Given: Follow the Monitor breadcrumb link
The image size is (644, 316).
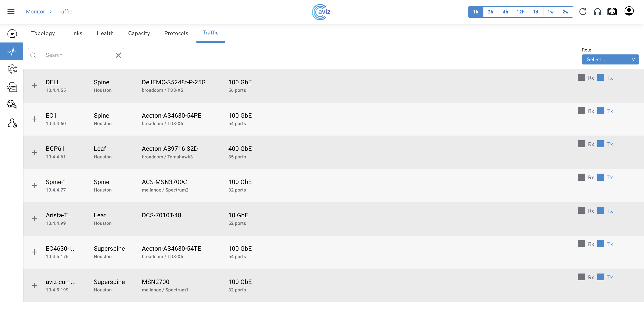Looking at the screenshot, I should click(35, 12).
